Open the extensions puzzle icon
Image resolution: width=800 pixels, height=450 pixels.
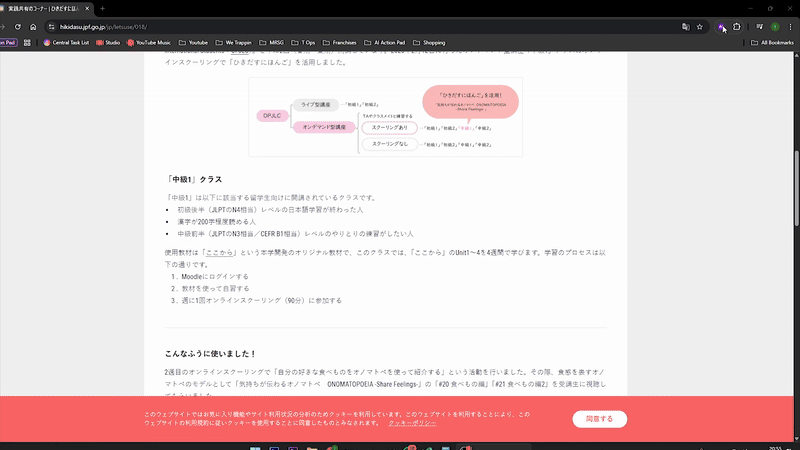(737, 26)
